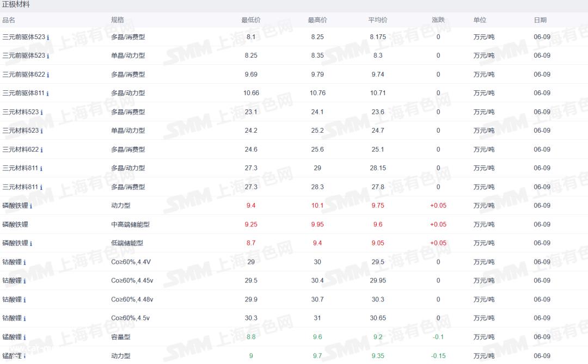
Task: Select average price 10.71 cell
Action: tap(378, 93)
